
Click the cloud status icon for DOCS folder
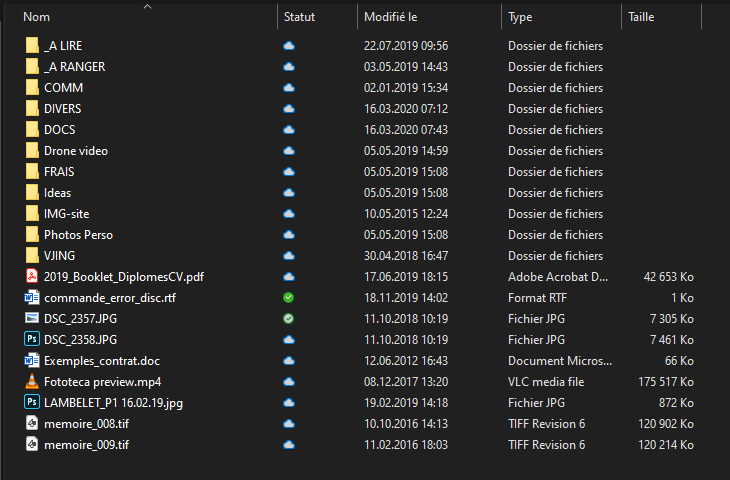pyautogui.click(x=289, y=129)
